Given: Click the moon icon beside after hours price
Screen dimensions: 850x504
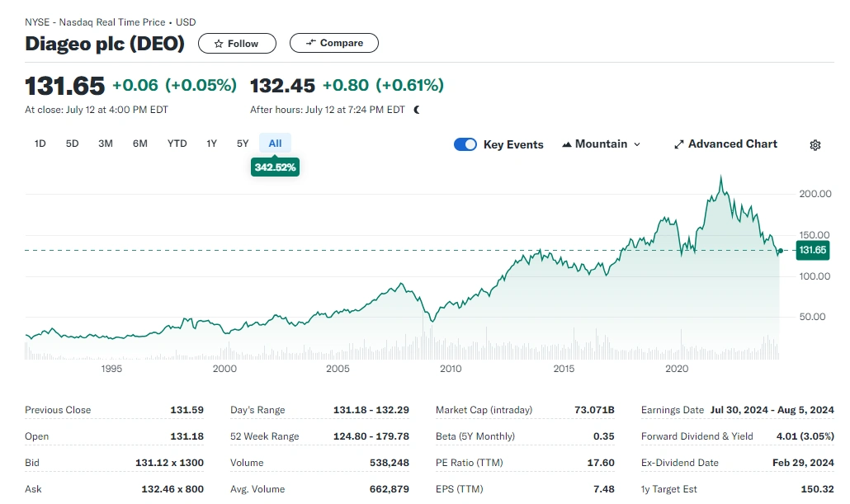Looking at the screenshot, I should coord(416,109).
